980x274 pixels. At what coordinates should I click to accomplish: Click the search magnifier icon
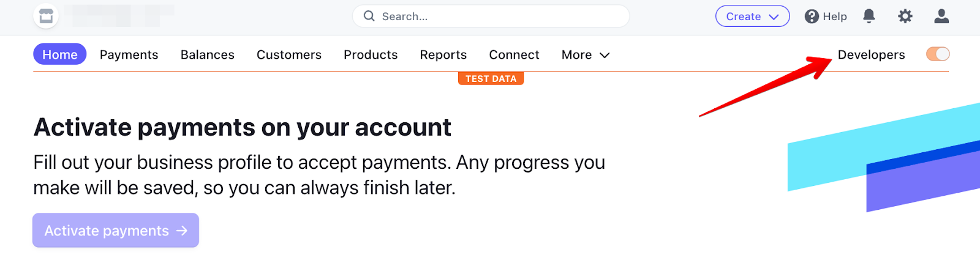point(369,16)
